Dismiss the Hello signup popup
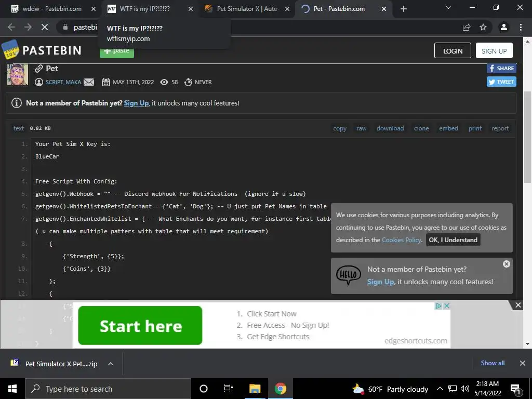The height and width of the screenshot is (399, 532). (x=506, y=264)
